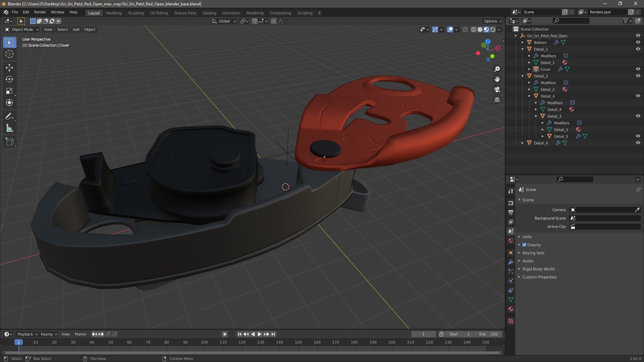Switch to the Shading workspace tab

(x=209, y=13)
